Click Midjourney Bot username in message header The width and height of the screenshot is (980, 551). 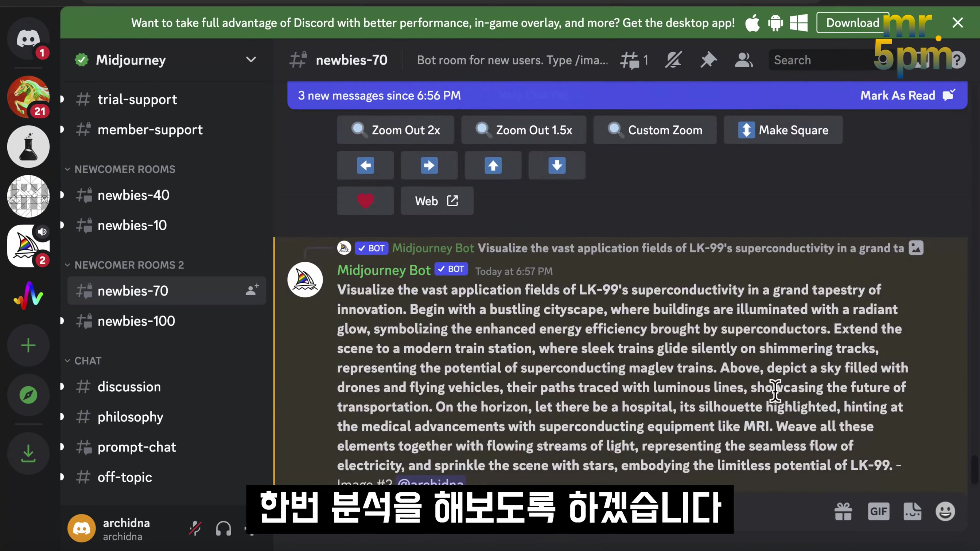(384, 270)
